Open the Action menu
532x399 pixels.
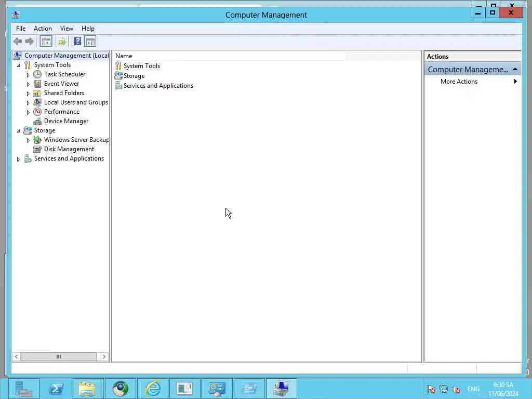[x=43, y=29]
